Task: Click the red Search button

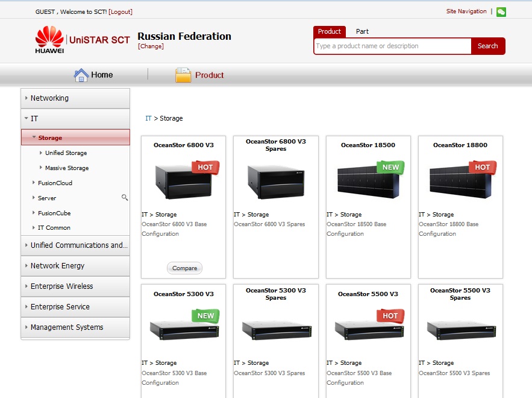Action: 488,46
